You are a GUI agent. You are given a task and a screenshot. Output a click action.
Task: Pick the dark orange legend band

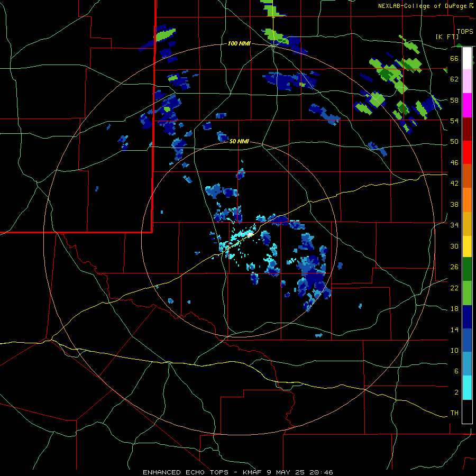pos(467,176)
